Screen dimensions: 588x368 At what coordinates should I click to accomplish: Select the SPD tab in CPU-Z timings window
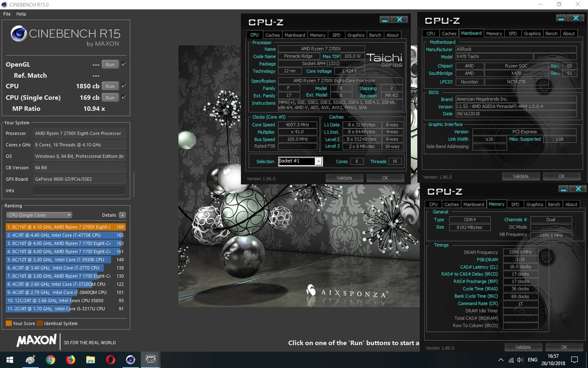tap(515, 204)
